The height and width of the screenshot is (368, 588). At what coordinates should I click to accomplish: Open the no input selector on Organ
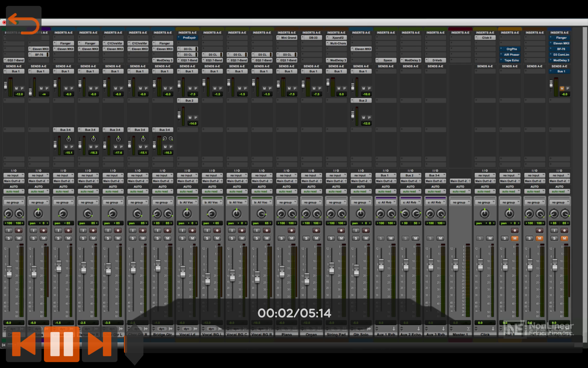(311, 175)
